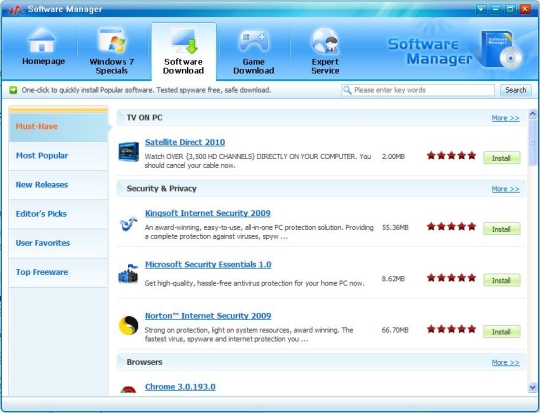Image resolution: width=540 pixels, height=413 pixels.
Task: Click Microsoft Security Essentials castle icon
Action: pyautogui.click(x=128, y=274)
